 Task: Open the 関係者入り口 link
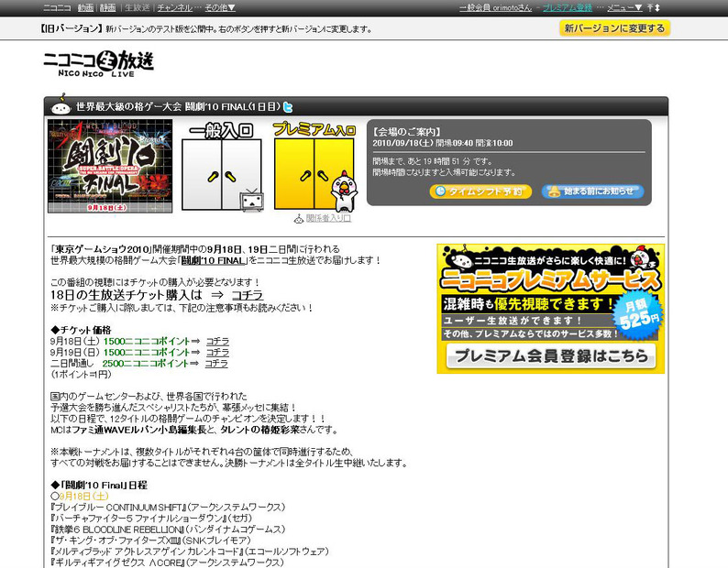[328, 218]
